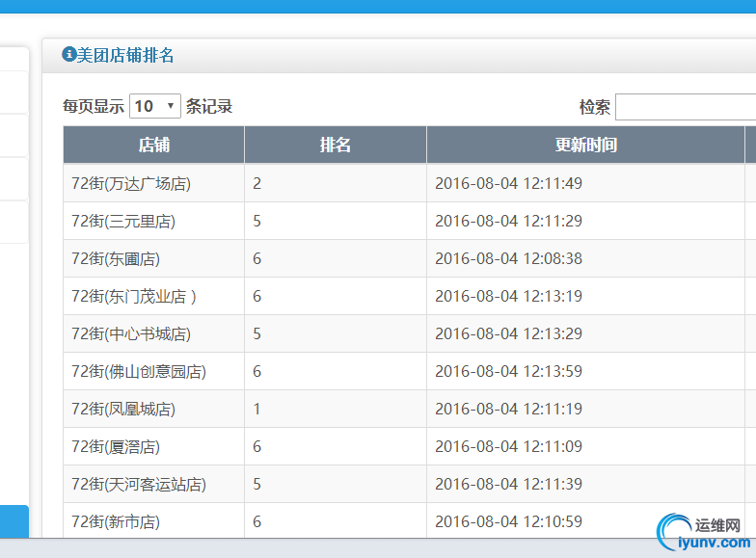Select the 72街(东门茂业店) store cell
Viewport: 756px width, 558px height.
click(133, 296)
